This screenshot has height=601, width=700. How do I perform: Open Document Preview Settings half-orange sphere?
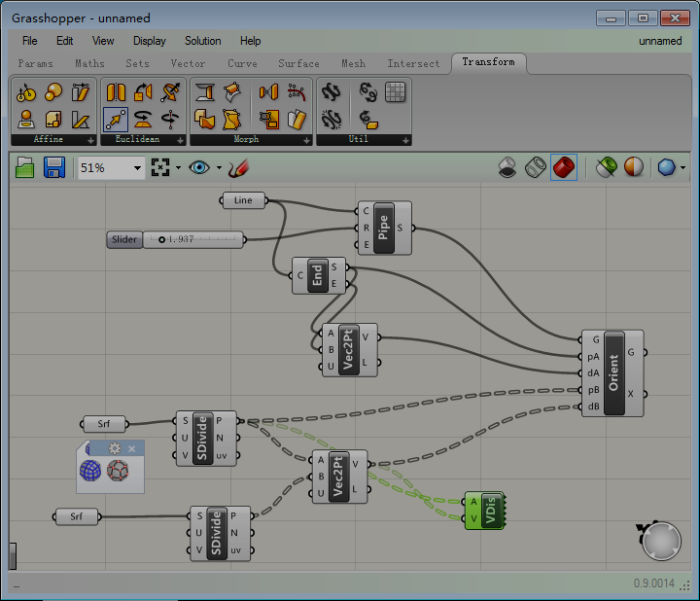[x=634, y=167]
